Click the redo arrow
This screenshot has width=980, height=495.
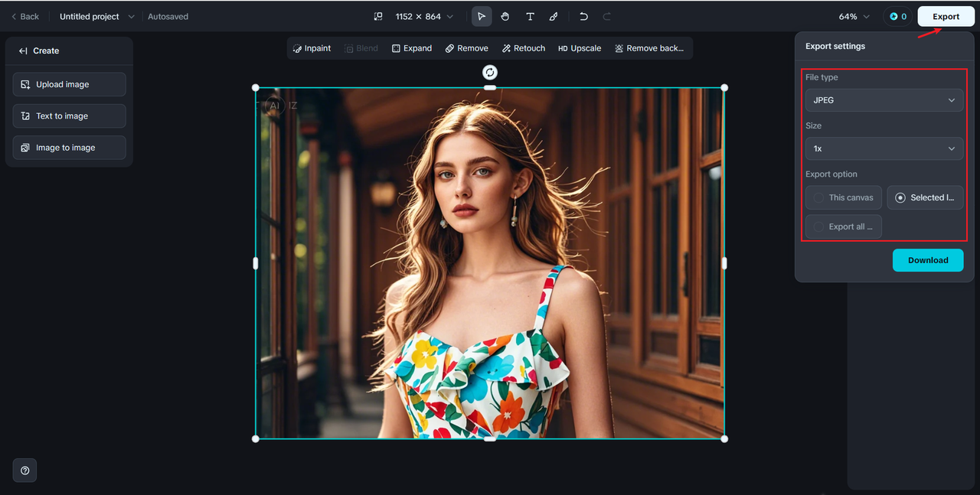point(607,16)
